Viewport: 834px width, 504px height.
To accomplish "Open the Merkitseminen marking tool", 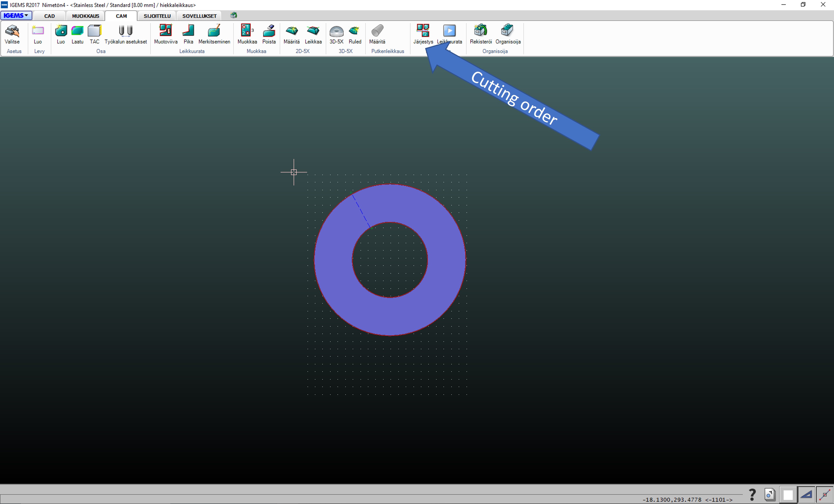I will 214,34.
